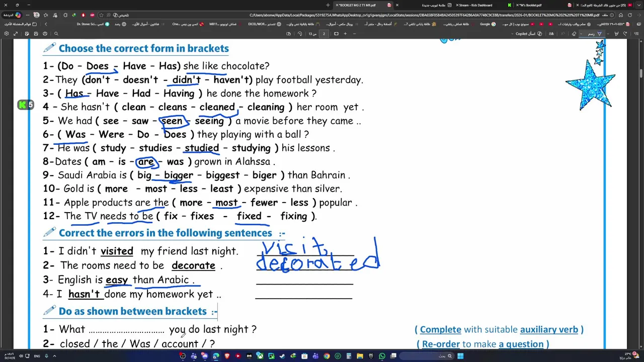
Task: Open the new tab plus button
Action: tap(328, 5)
